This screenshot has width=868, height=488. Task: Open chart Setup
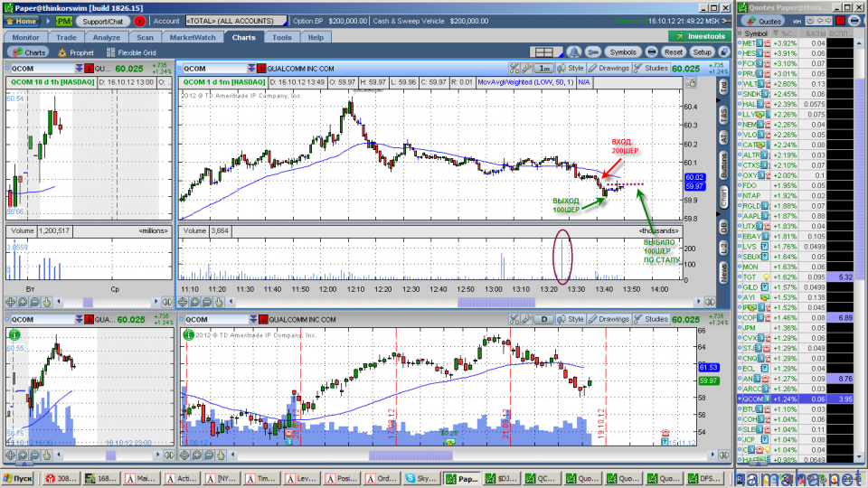click(x=702, y=52)
